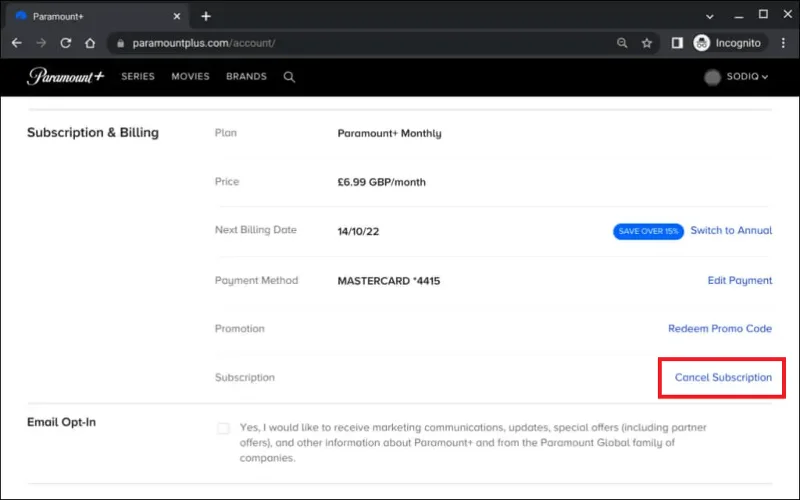Open the tab search chevron
Image resolution: width=800 pixels, height=500 pixels.
coord(710,16)
